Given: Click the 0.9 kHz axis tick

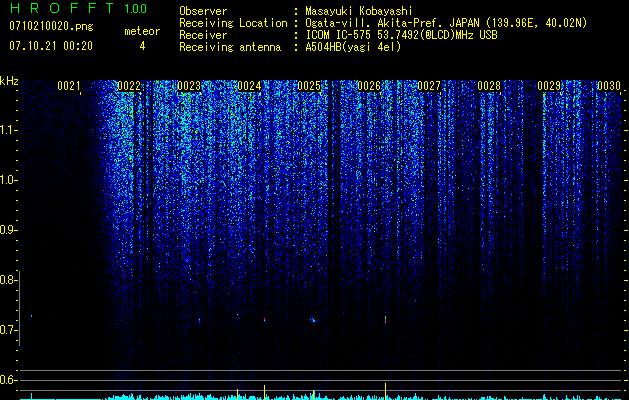Looking at the screenshot, I should pyautogui.click(x=8, y=230).
